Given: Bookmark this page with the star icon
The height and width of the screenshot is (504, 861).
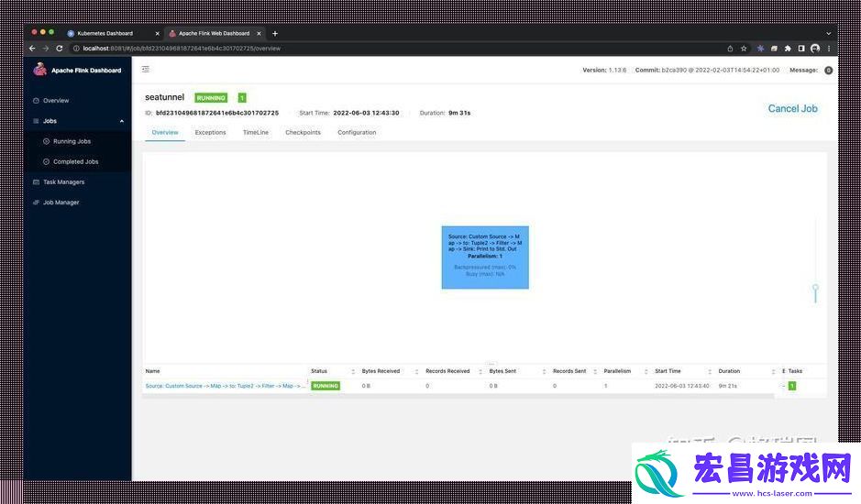Looking at the screenshot, I should 744,49.
